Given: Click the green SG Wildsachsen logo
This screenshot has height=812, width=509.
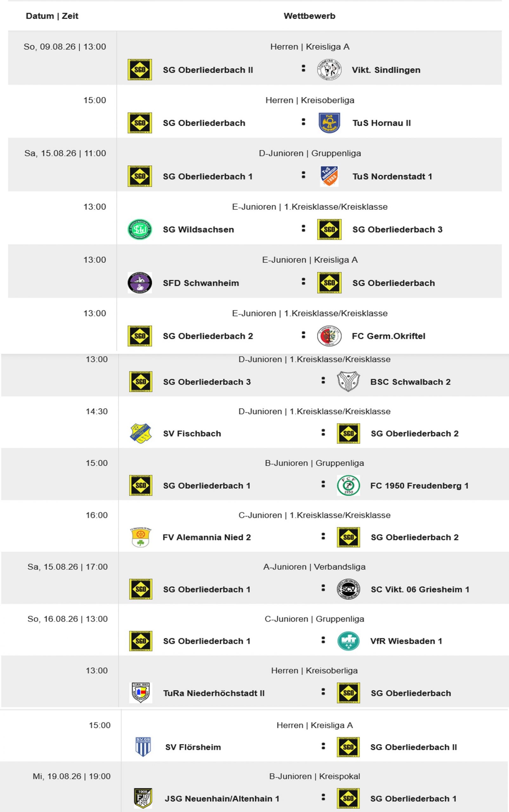Looking at the screenshot, I should (140, 230).
